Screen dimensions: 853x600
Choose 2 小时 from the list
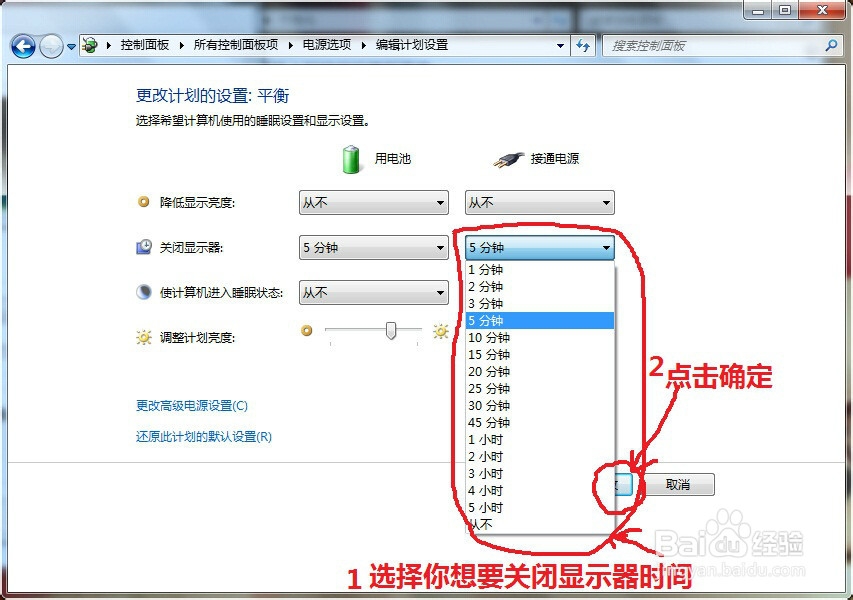(540, 456)
